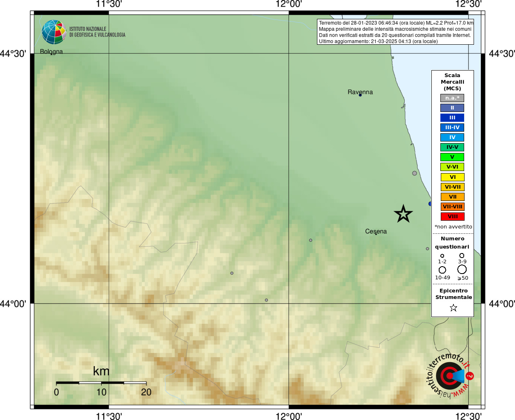Click the Cesena city label

376,231
